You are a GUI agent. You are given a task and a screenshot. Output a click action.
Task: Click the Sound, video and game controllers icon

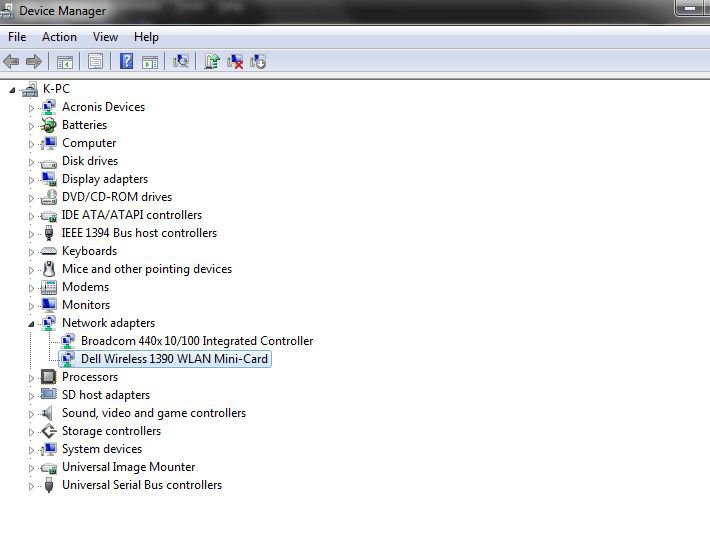click(47, 413)
